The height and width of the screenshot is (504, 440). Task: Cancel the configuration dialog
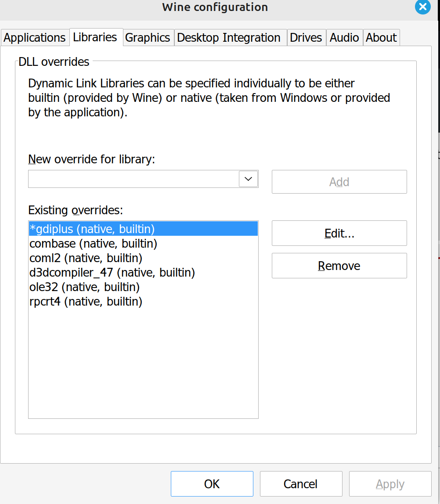pos(301,484)
